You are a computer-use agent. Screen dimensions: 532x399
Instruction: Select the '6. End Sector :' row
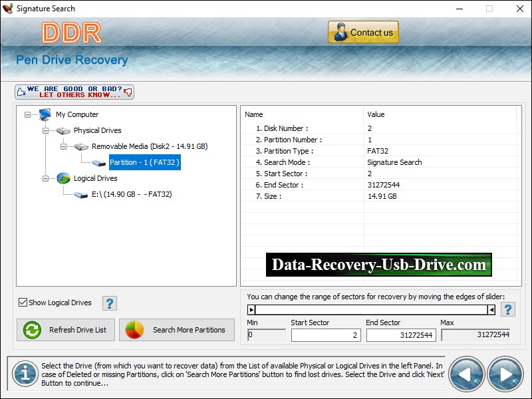[379, 185]
